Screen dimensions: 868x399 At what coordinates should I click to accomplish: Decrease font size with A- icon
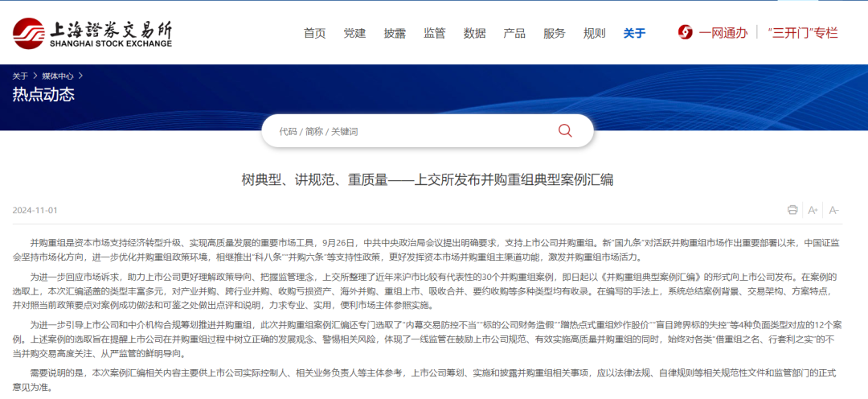[x=833, y=210]
